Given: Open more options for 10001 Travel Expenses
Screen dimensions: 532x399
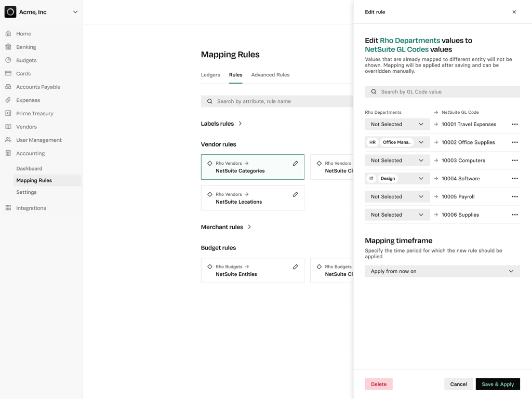Looking at the screenshot, I should pyautogui.click(x=515, y=124).
